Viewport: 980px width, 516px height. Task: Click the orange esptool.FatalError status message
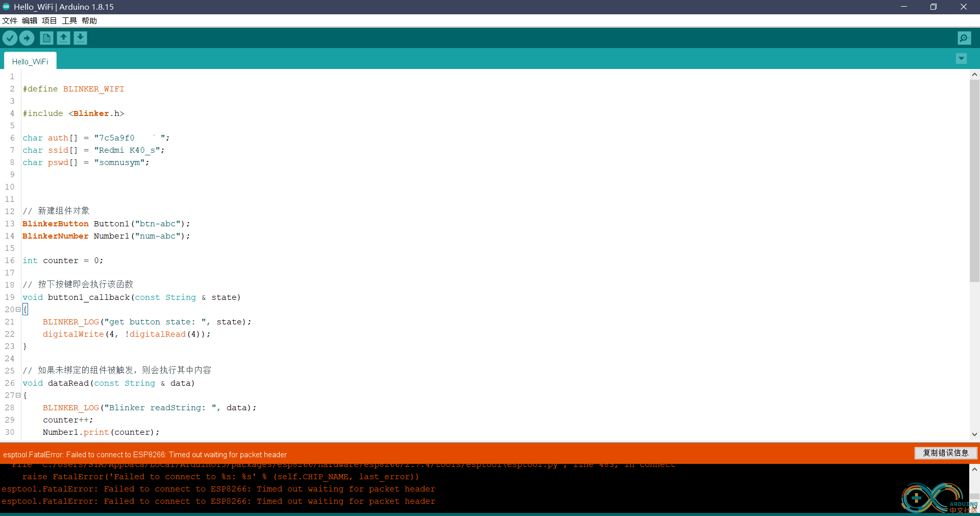point(145,455)
